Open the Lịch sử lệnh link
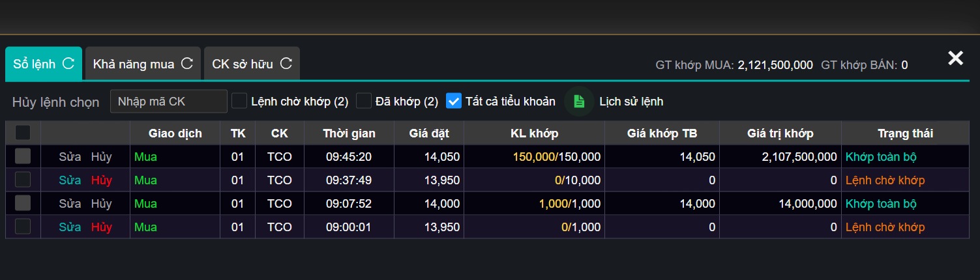This screenshot has height=280, width=980. pyautogui.click(x=631, y=102)
